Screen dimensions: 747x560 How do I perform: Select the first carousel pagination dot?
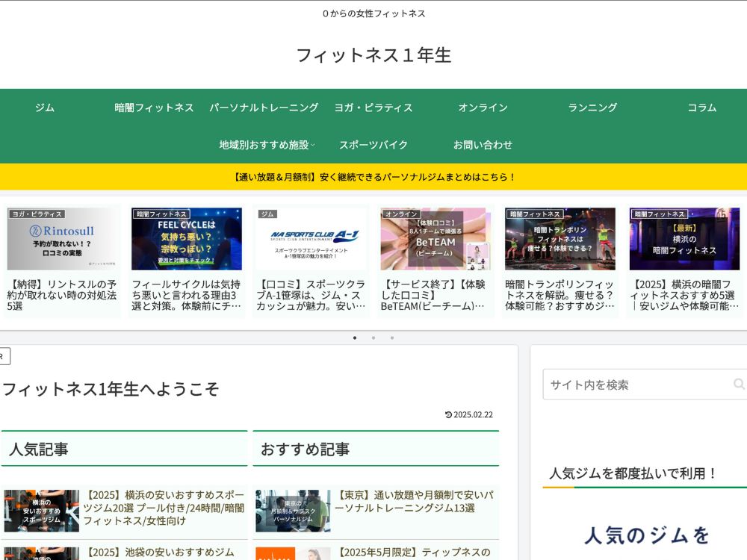[x=355, y=338]
